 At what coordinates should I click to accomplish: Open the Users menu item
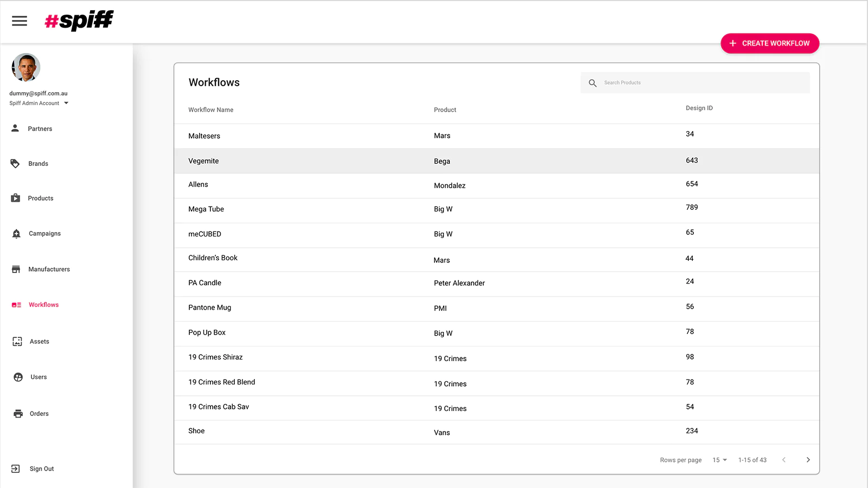[39, 377]
